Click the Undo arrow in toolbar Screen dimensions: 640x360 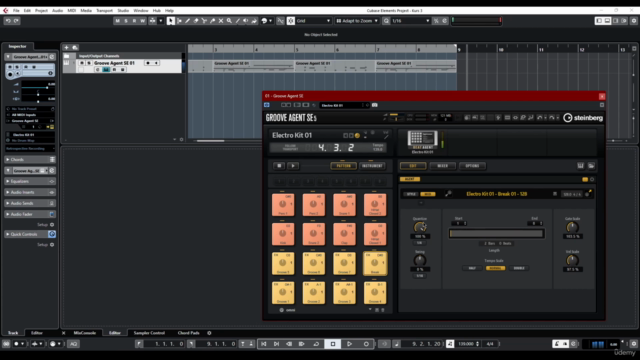(x=8, y=21)
